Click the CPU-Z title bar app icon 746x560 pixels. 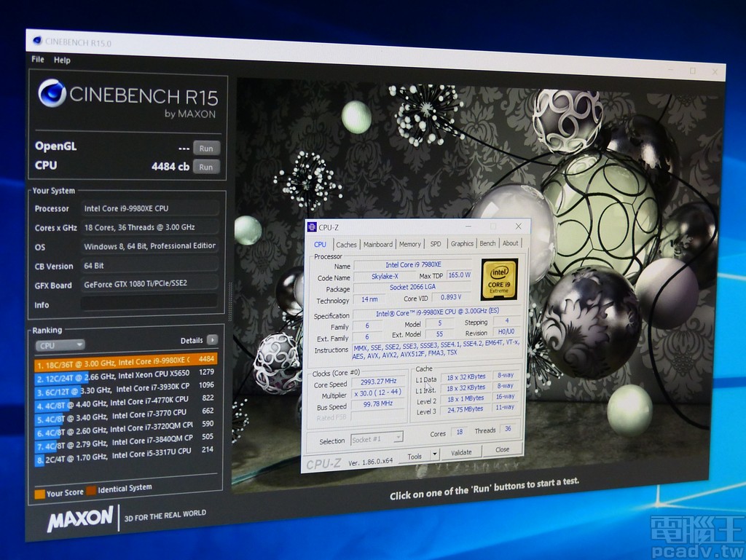tap(312, 227)
